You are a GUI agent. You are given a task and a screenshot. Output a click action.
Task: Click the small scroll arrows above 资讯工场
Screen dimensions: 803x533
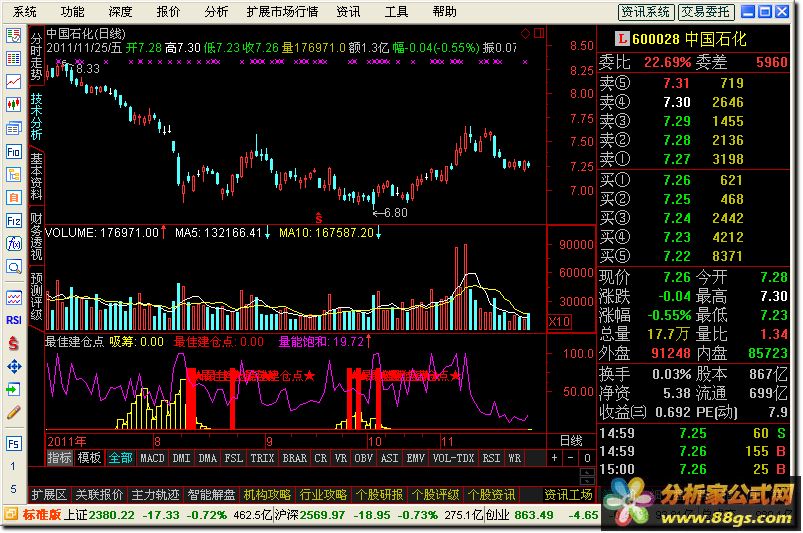pyautogui.click(x=587, y=476)
